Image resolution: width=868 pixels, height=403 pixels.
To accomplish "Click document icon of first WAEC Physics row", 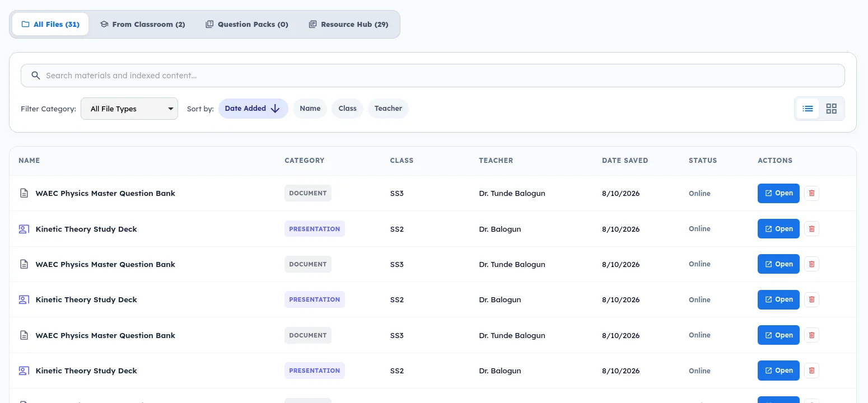I will (24, 193).
